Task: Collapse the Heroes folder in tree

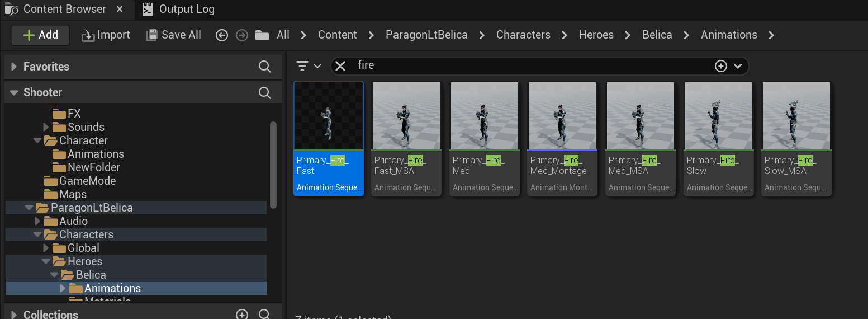Action: [46, 261]
